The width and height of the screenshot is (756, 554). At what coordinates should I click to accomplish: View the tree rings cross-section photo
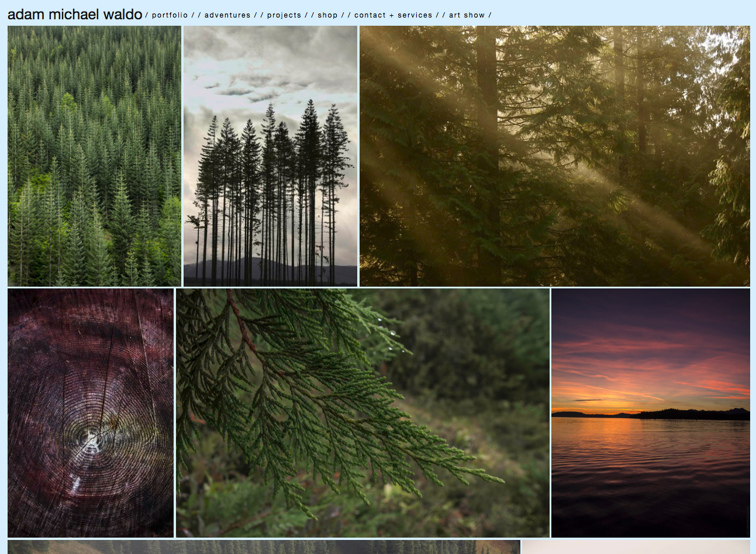point(91,413)
